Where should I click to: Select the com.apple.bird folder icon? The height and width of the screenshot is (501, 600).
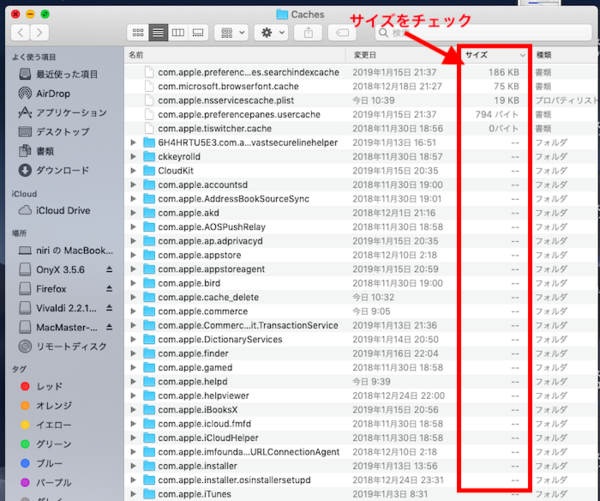149,283
